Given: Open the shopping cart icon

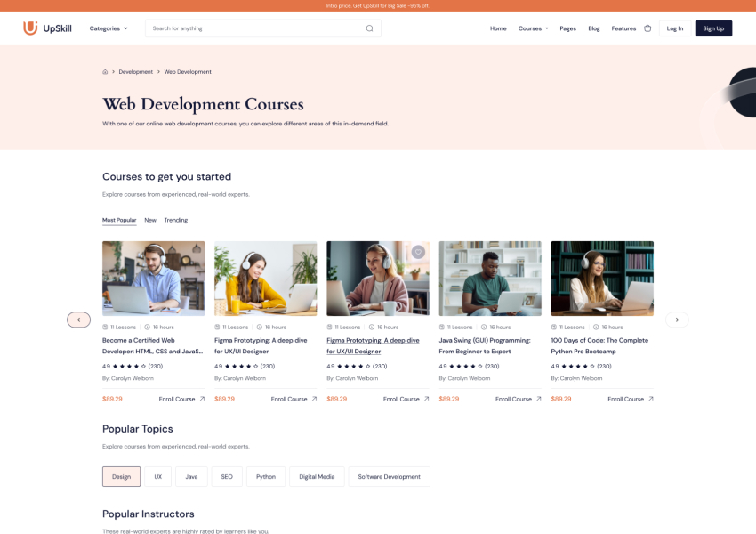Looking at the screenshot, I should click(647, 28).
